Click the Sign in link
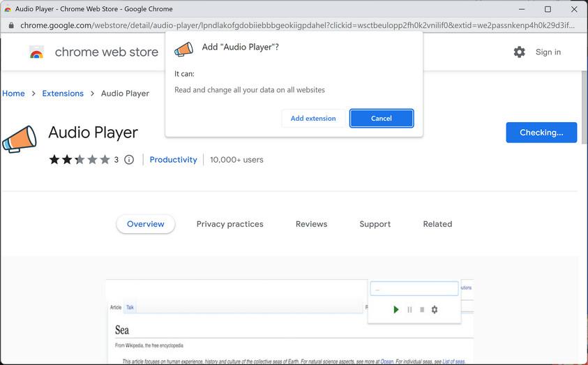The height and width of the screenshot is (365, 588). pos(548,52)
